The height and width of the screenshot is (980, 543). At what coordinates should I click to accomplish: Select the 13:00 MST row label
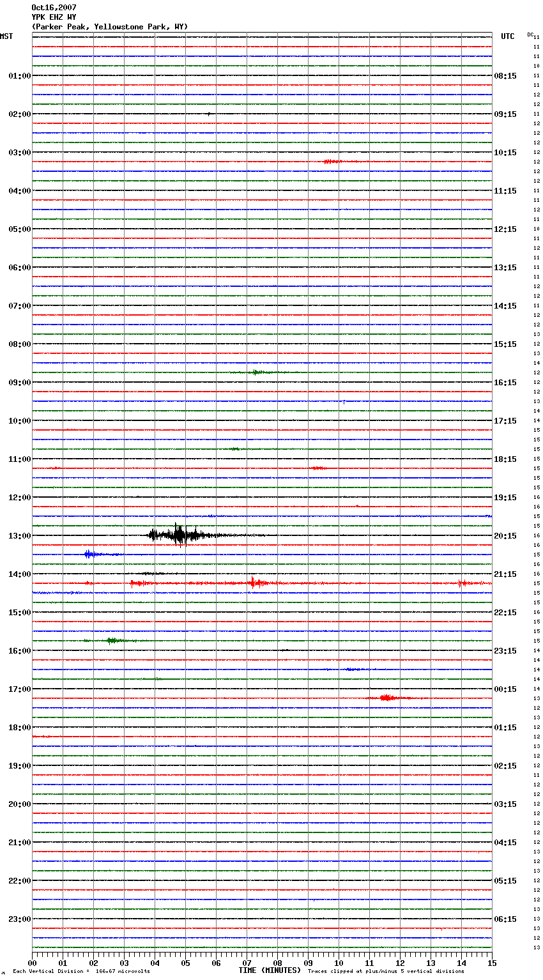(20, 536)
